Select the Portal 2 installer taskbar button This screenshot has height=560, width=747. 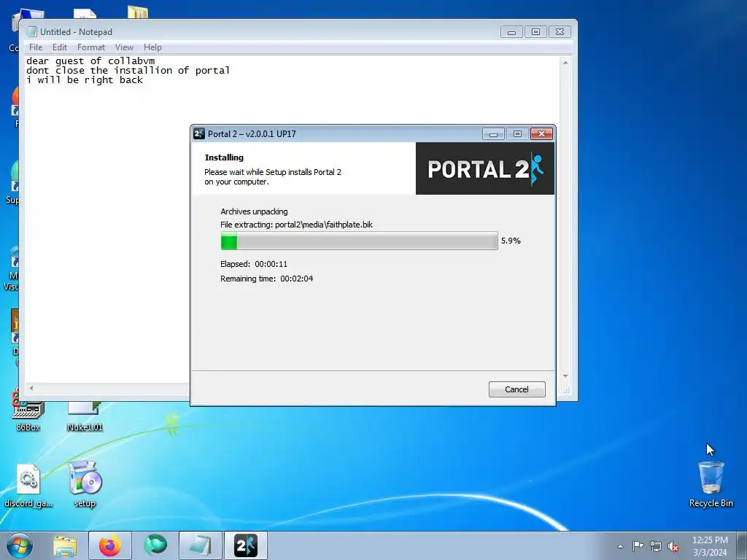[x=246, y=545]
